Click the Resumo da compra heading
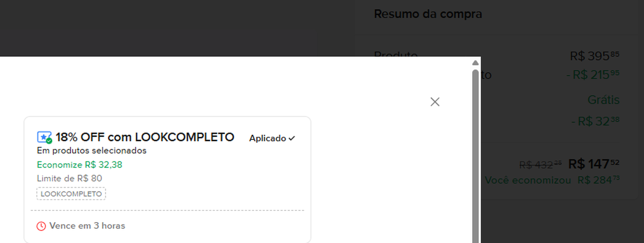The width and height of the screenshot is (644, 243). tap(428, 14)
